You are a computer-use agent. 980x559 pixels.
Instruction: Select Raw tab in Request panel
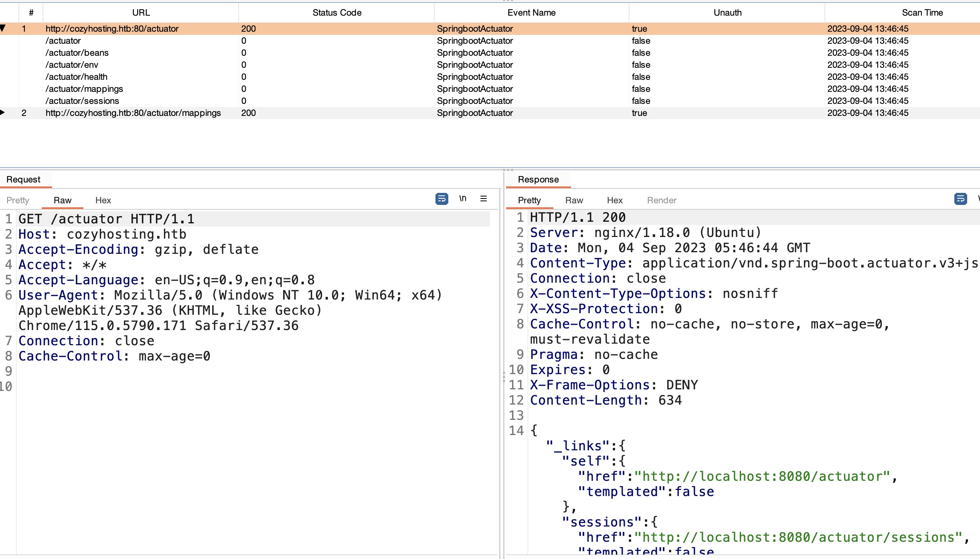(x=63, y=200)
